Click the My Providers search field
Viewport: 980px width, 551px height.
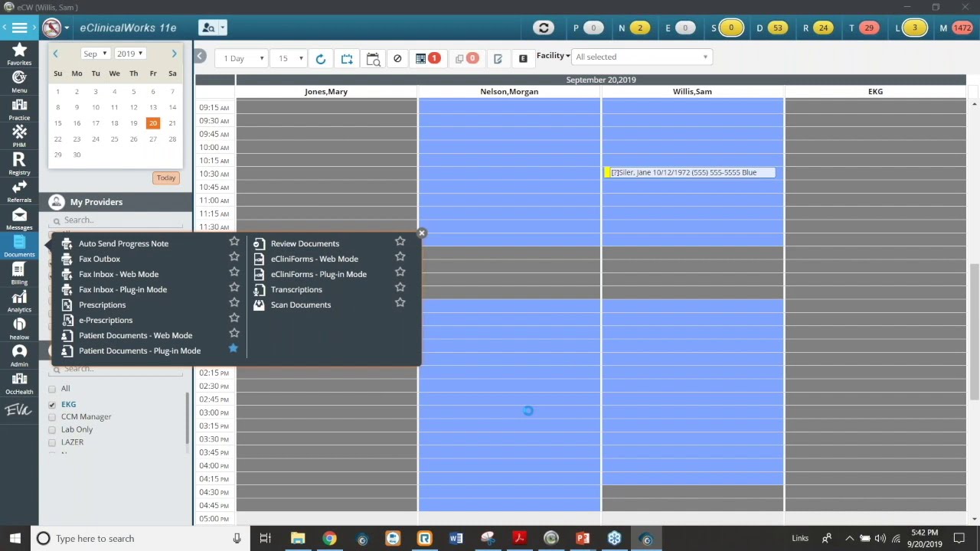point(116,220)
